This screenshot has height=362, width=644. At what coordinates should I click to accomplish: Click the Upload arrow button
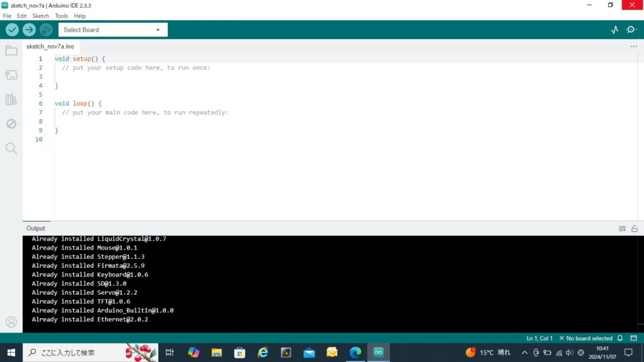29,30
